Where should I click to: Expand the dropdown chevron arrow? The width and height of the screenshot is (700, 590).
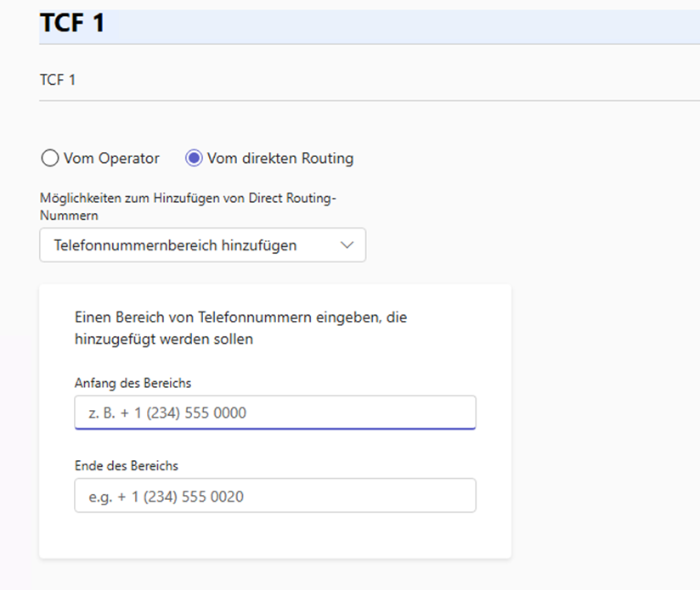(347, 244)
